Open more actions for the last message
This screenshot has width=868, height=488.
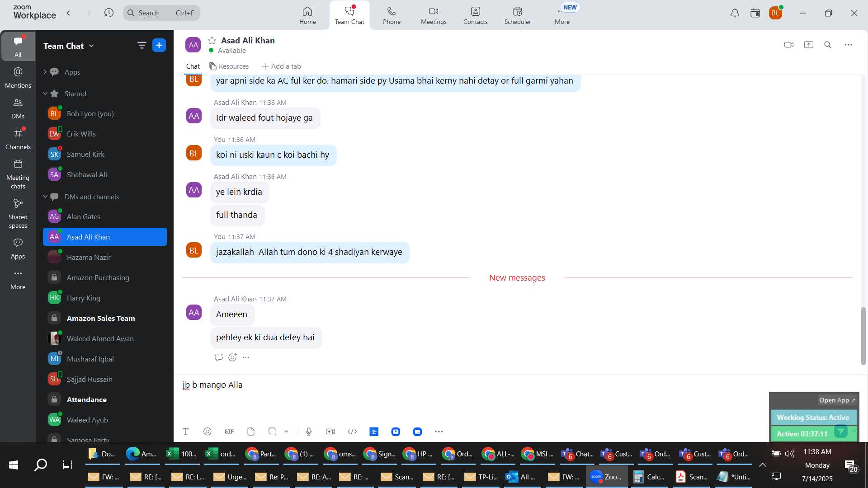(246, 358)
